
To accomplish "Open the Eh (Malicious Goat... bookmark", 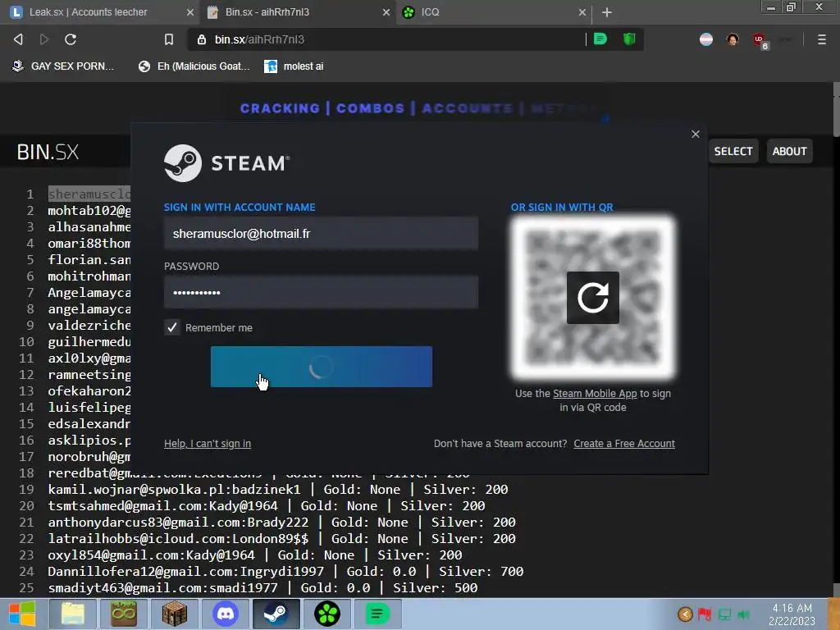I will [x=194, y=66].
